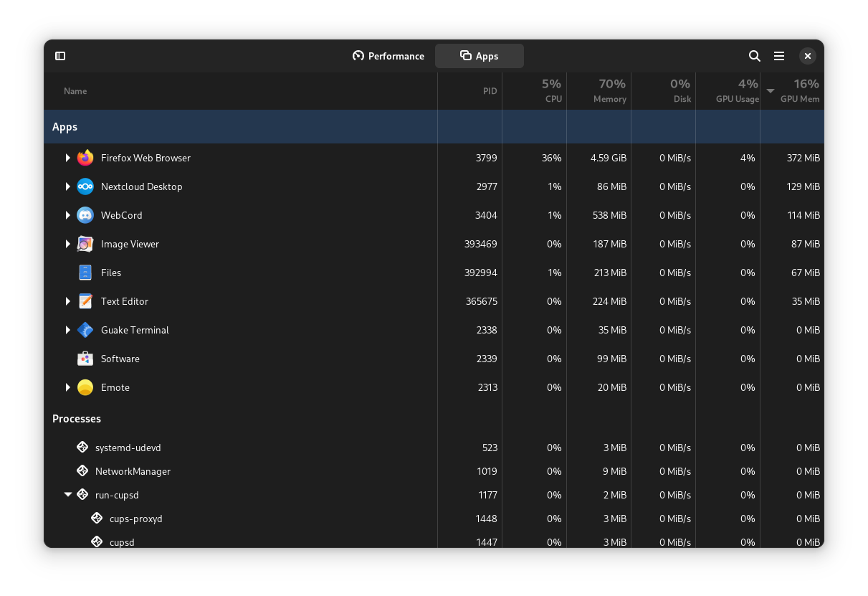Image resolution: width=868 pixels, height=596 pixels.
Task: Sort by the Name column header
Action: click(x=240, y=91)
